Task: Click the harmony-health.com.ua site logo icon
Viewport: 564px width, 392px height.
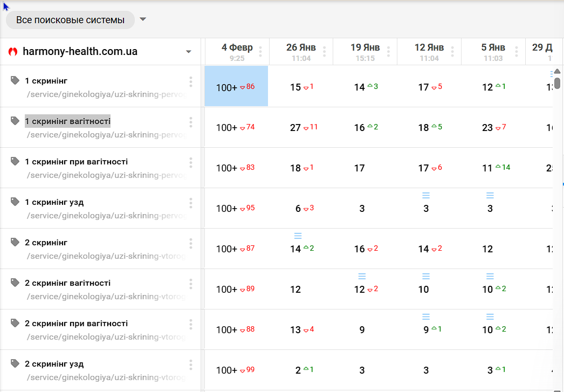Action: click(13, 52)
